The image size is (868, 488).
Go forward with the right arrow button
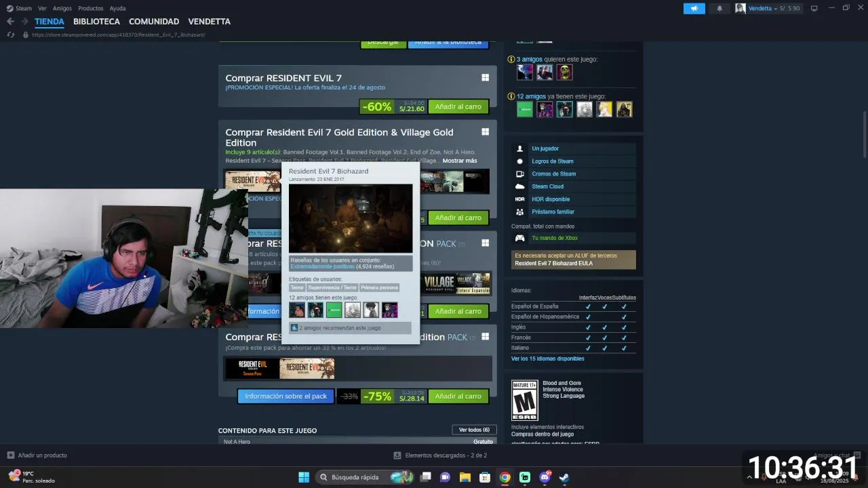tap(24, 22)
